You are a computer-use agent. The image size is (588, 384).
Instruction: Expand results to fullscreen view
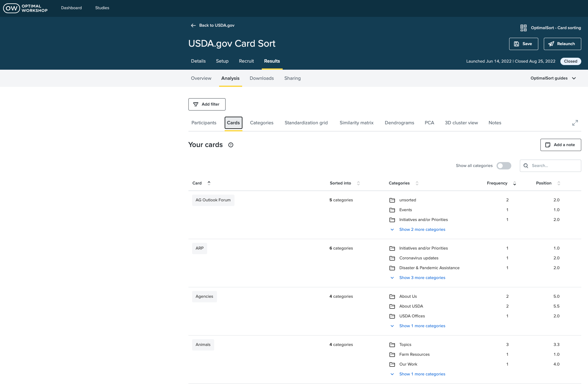point(575,123)
